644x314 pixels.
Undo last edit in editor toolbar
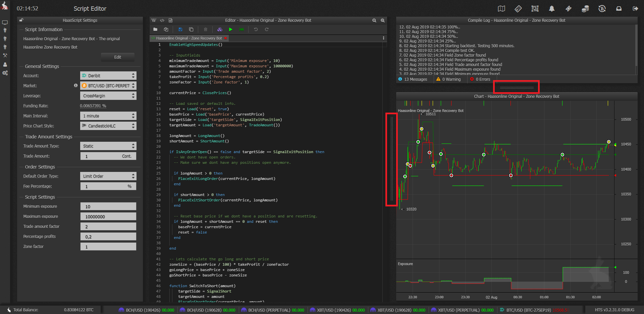(256, 29)
